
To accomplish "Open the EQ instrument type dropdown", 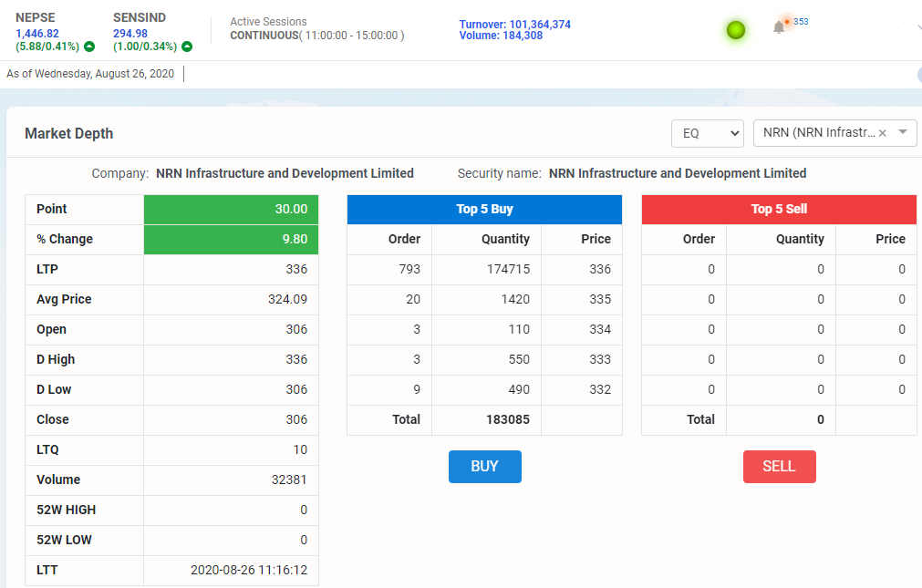I will tap(708, 133).
